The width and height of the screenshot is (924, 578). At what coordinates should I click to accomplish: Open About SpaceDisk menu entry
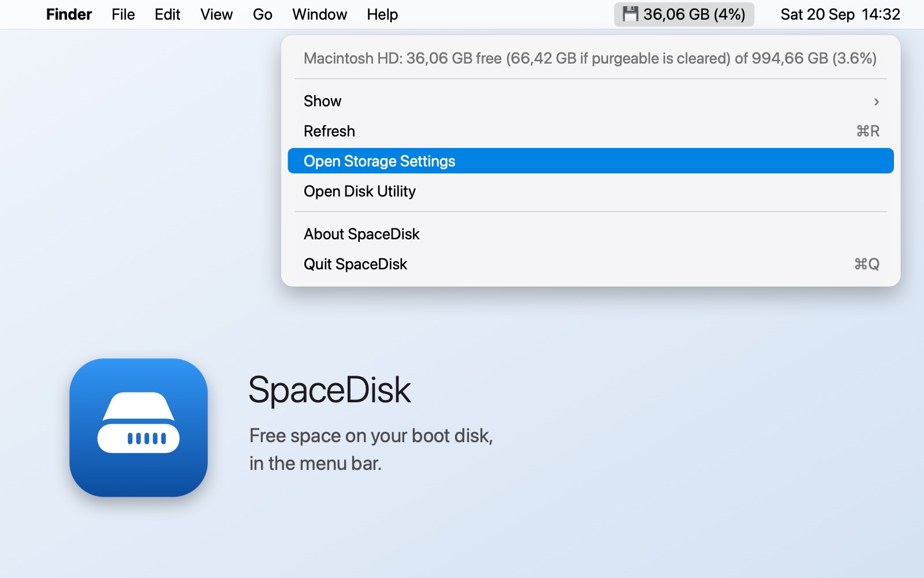(591, 234)
